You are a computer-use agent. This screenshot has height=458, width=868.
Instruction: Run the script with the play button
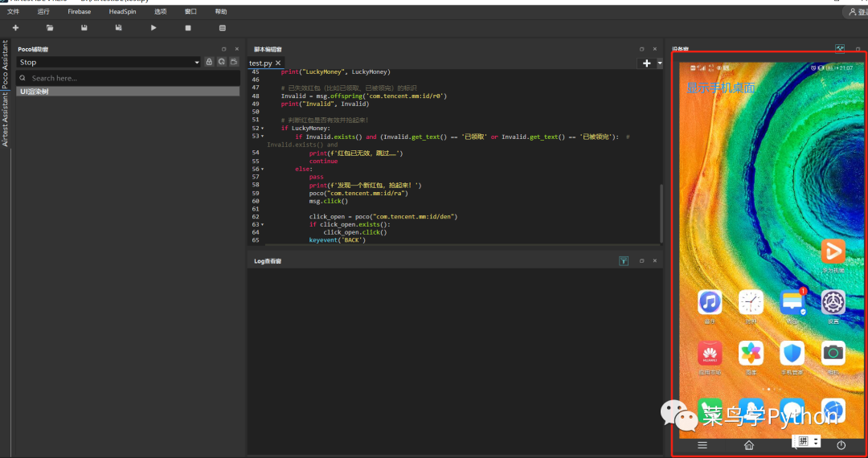coord(154,27)
